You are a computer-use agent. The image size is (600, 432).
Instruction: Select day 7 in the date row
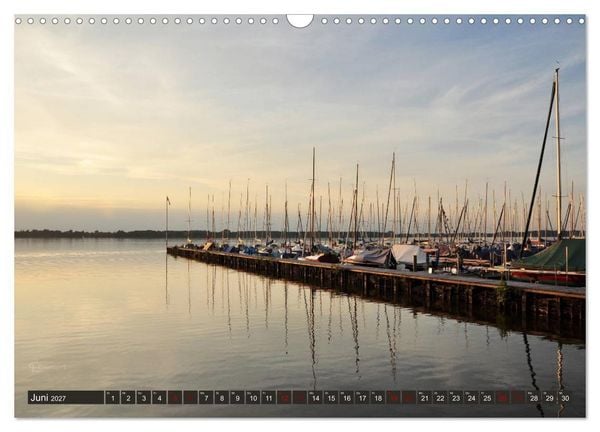pos(206,398)
